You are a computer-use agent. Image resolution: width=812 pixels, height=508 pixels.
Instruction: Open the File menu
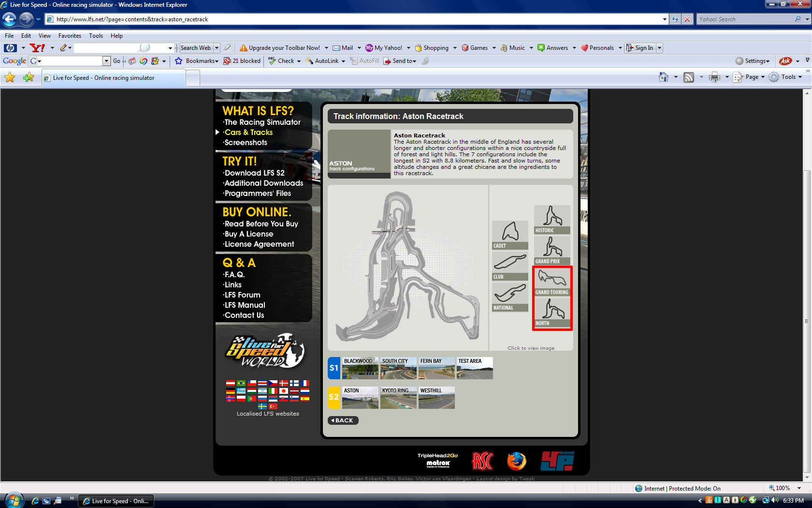(x=9, y=36)
